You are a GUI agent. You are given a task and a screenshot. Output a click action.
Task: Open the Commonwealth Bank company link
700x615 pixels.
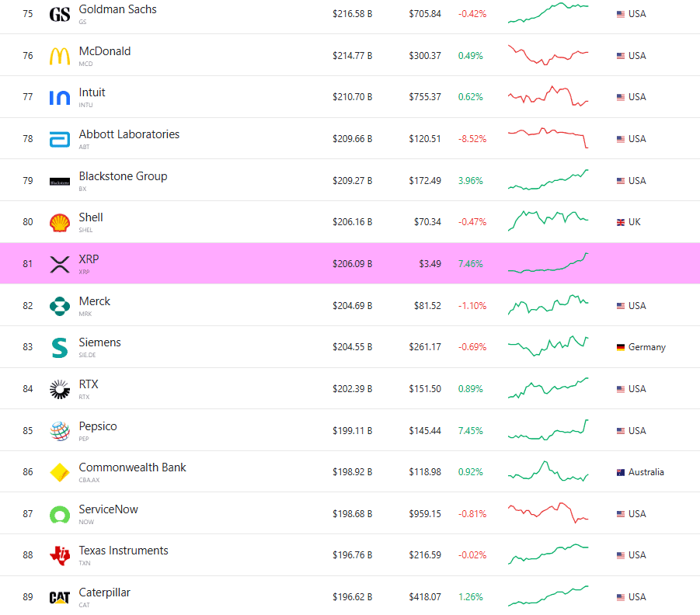click(133, 467)
